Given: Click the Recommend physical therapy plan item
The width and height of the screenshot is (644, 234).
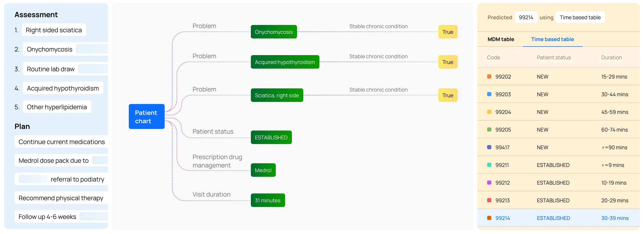Looking at the screenshot, I should [61, 198].
